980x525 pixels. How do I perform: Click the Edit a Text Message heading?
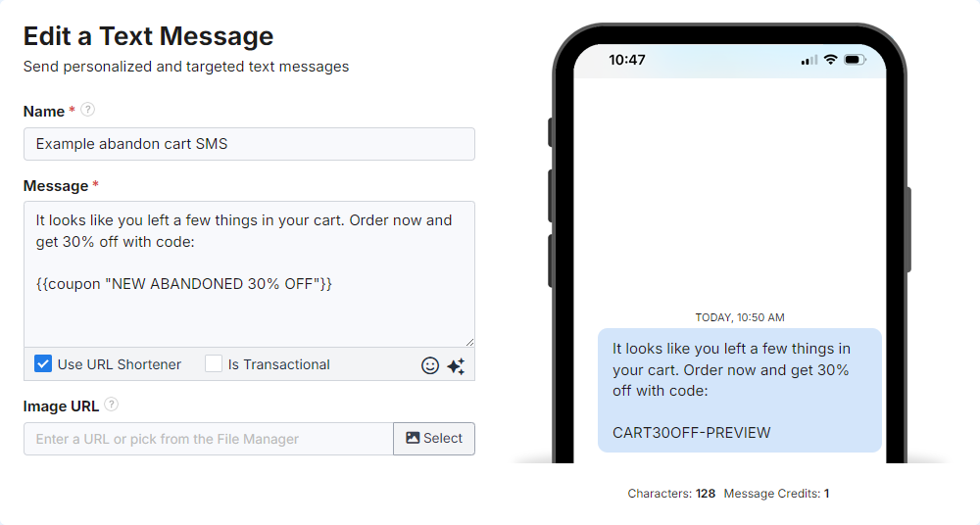(148, 36)
